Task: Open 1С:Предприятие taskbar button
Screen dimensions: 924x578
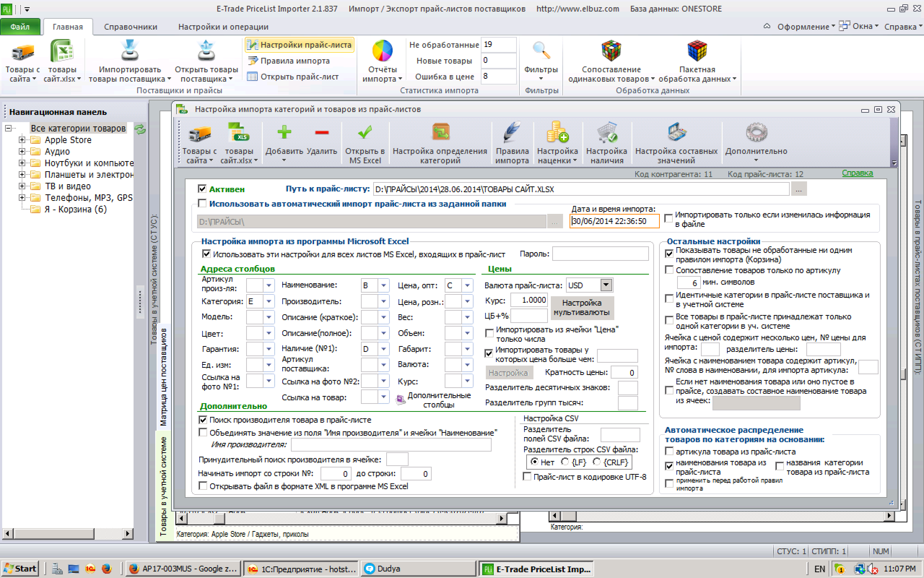Action: pos(301,569)
